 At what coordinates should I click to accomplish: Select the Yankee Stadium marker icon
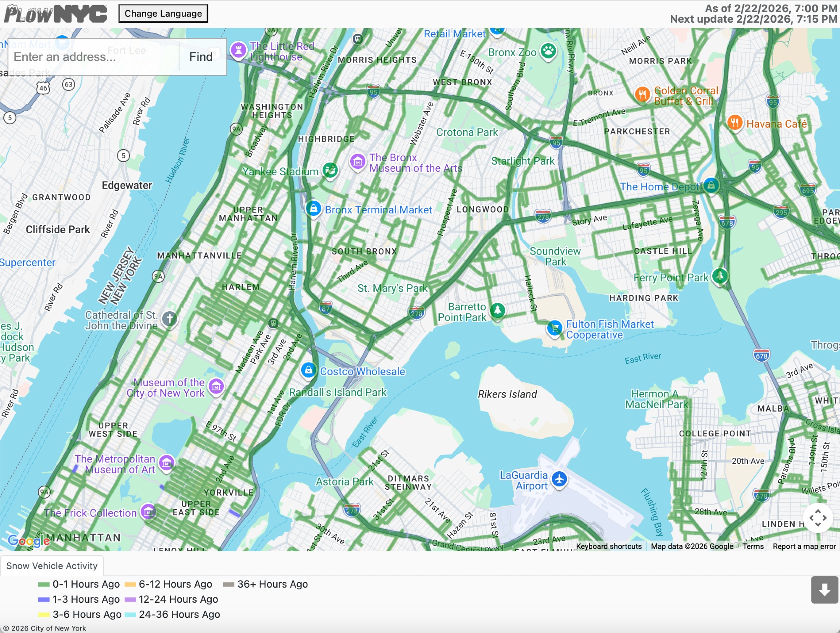(331, 170)
